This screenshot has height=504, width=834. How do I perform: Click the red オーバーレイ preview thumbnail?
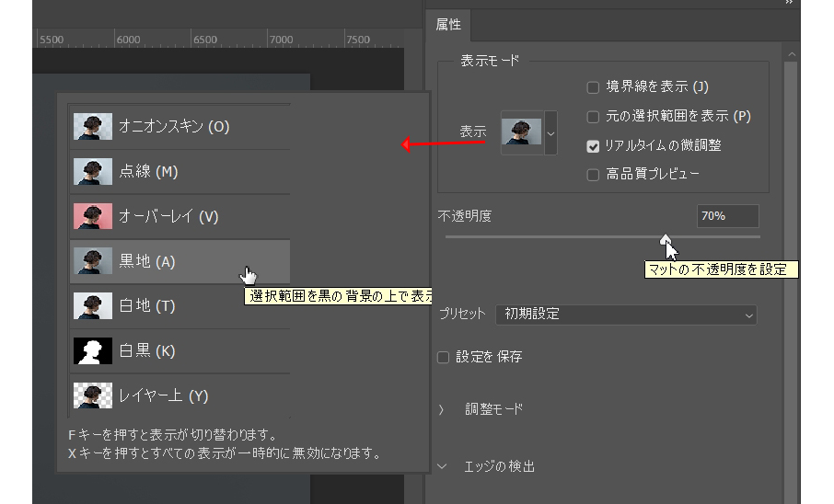[x=93, y=216]
